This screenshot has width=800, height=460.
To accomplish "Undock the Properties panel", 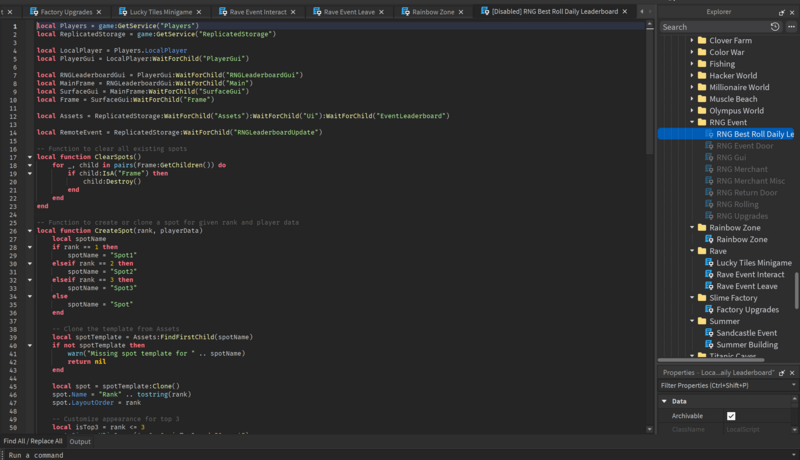I will 781,372.
